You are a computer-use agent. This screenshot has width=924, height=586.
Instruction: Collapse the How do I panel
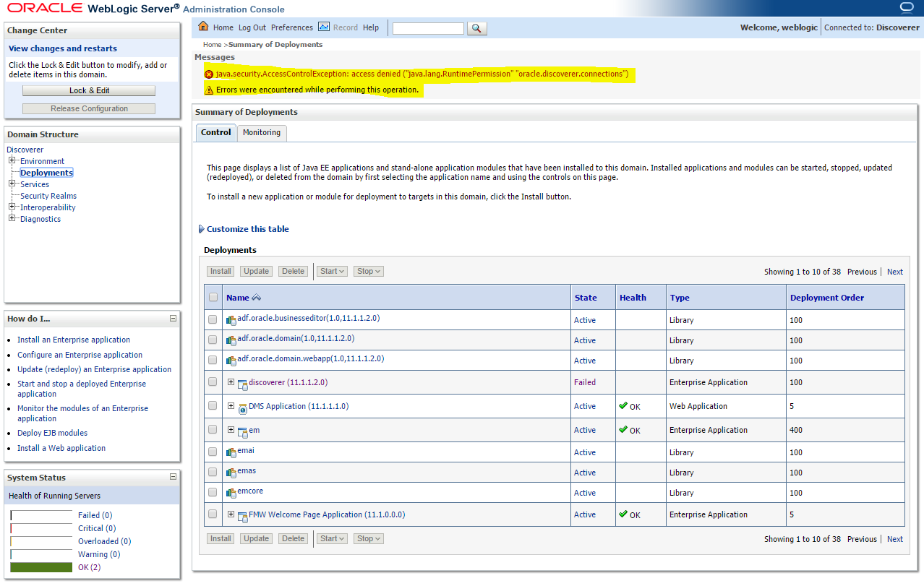(x=173, y=319)
